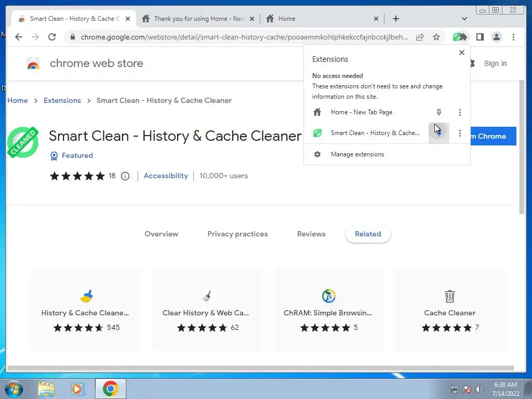
Task: Pin the Home - New Tab Page extension
Action: point(438,112)
